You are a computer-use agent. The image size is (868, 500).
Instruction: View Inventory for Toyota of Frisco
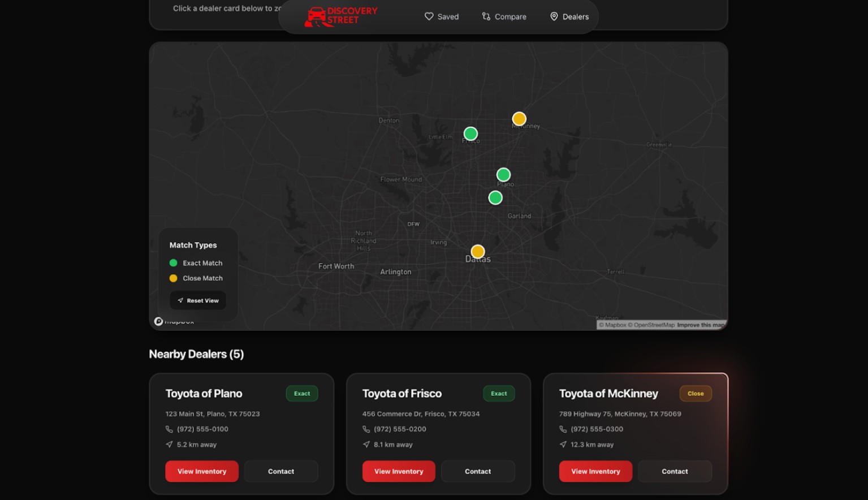[399, 471]
